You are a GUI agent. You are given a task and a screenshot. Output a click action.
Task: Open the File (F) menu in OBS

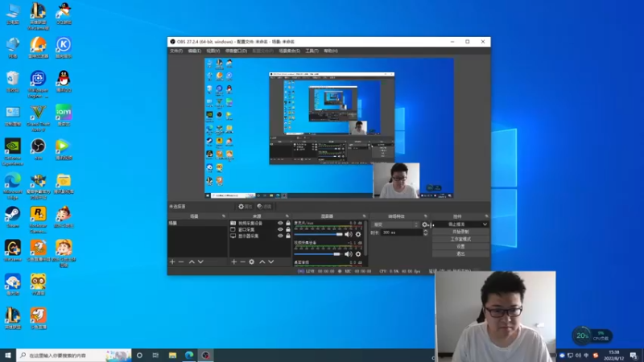pyautogui.click(x=176, y=51)
